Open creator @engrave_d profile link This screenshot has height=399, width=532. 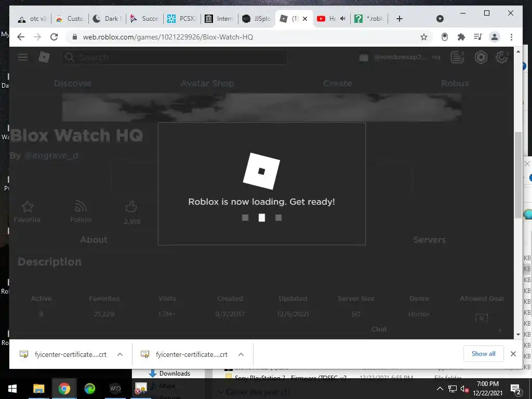[x=51, y=156]
